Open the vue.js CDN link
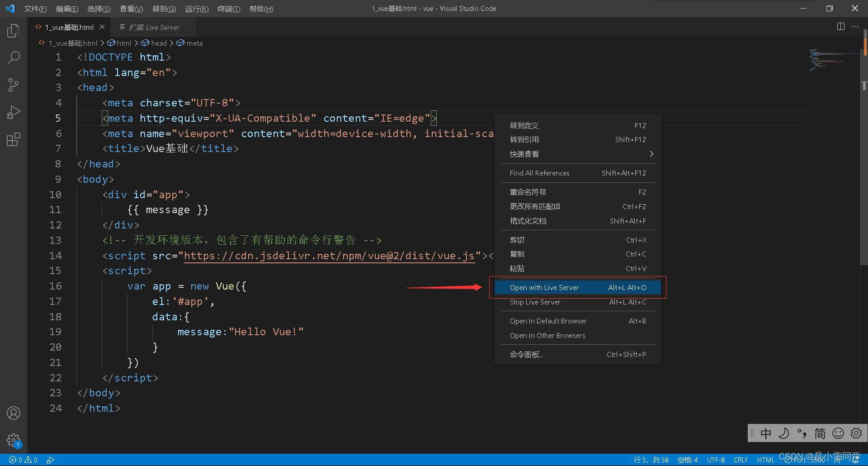 (329, 256)
